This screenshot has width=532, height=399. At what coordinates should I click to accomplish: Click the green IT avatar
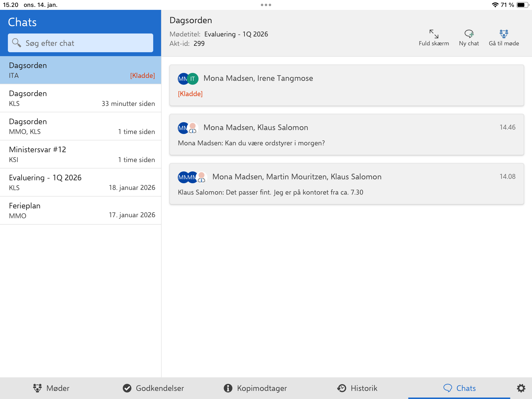[193, 79]
